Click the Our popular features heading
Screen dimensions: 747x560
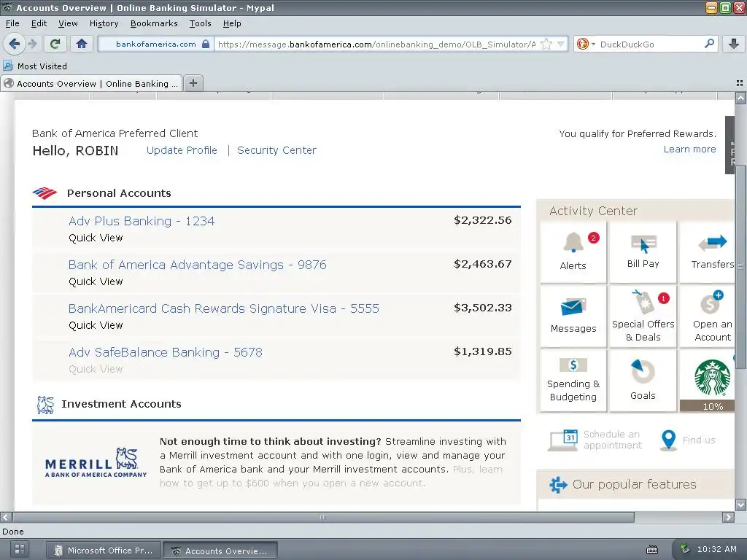tap(634, 484)
